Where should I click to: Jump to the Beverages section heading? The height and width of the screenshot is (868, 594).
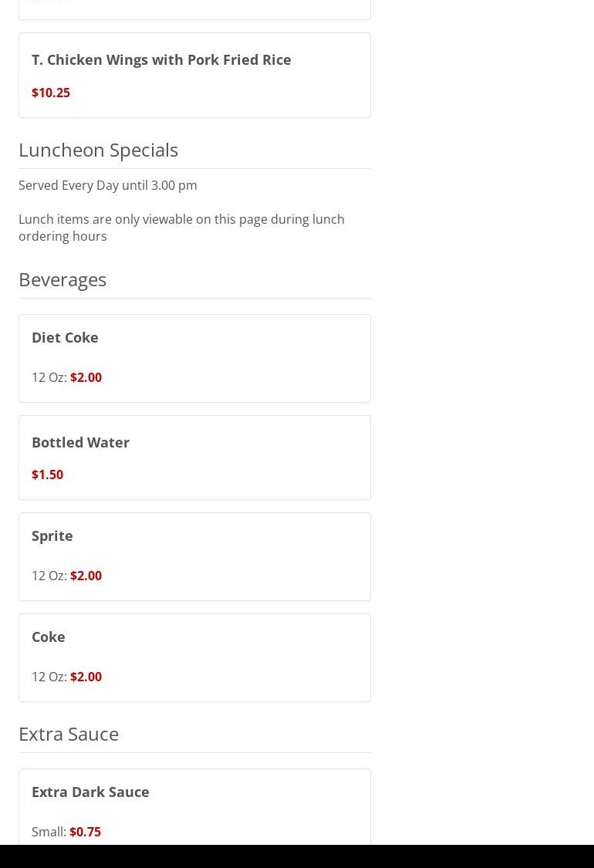tap(62, 279)
